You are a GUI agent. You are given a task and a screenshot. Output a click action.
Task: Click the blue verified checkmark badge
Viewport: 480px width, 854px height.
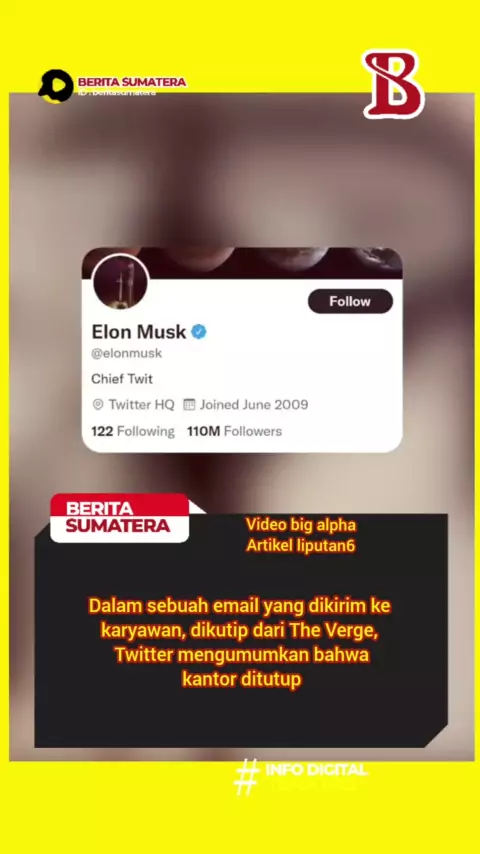pyautogui.click(x=199, y=331)
